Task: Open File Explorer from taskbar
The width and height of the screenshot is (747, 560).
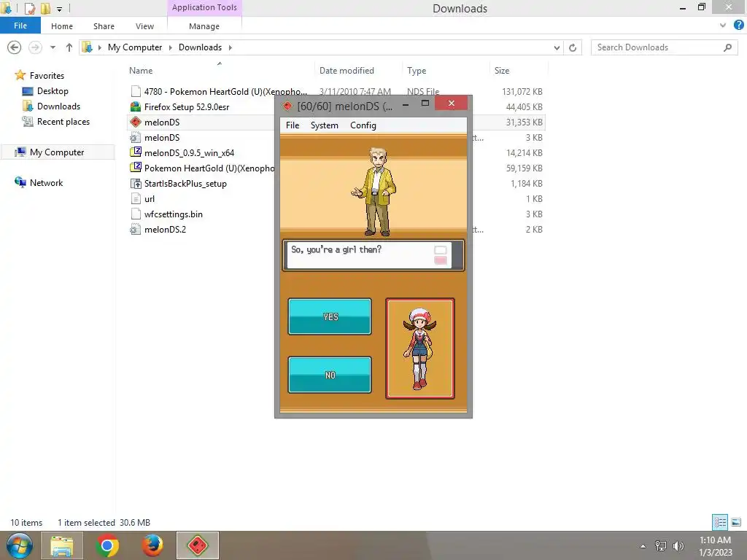Action: 62,545
